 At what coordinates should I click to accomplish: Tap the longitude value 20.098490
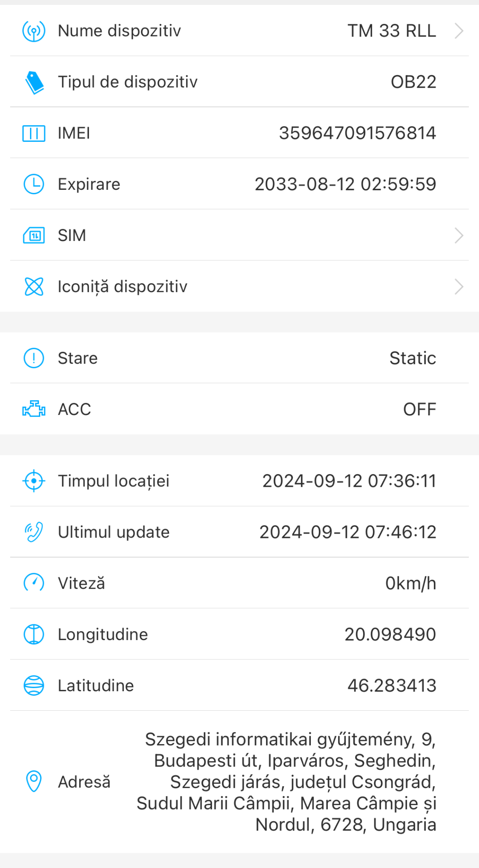(390, 634)
